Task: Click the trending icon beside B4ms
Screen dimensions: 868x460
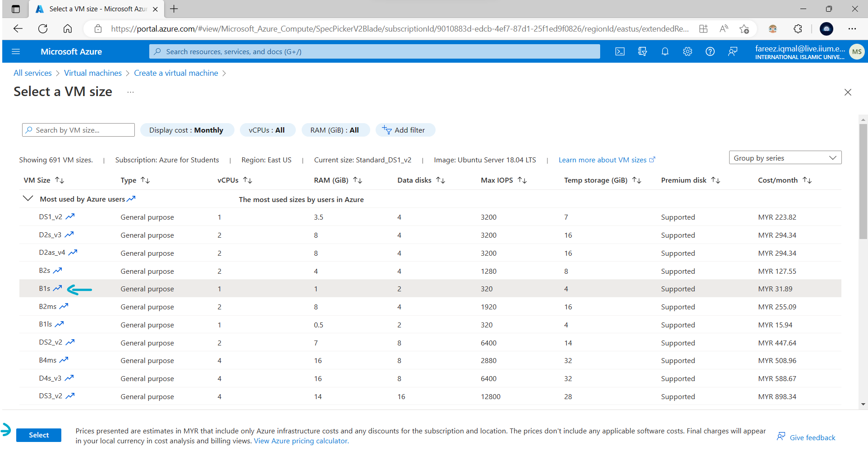Action: [64, 360]
